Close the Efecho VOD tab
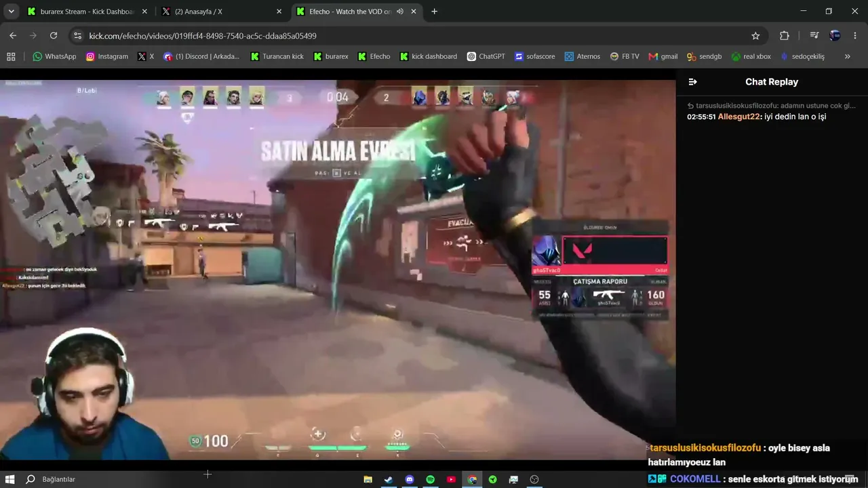Image resolution: width=868 pixels, height=488 pixels. point(413,12)
